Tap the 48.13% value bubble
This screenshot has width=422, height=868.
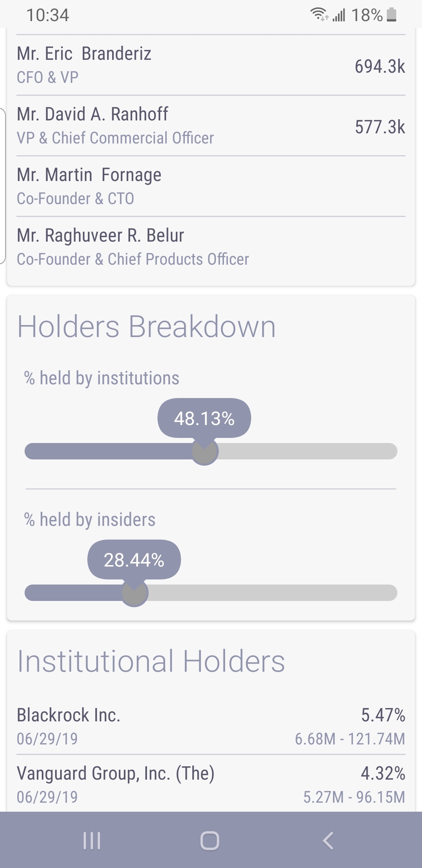204,418
